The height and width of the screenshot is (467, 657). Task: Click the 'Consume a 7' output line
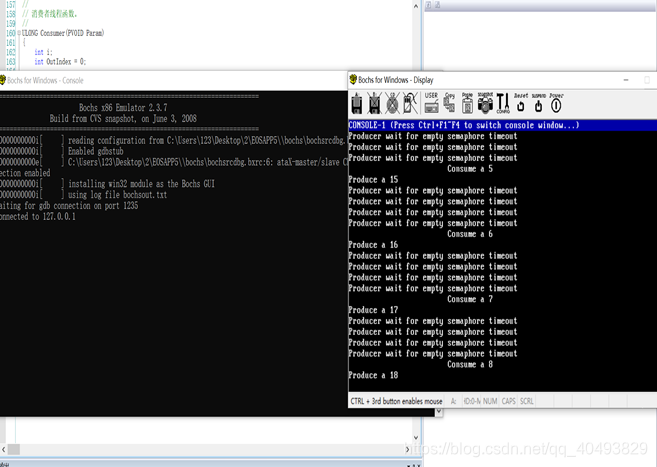pyautogui.click(x=470, y=299)
